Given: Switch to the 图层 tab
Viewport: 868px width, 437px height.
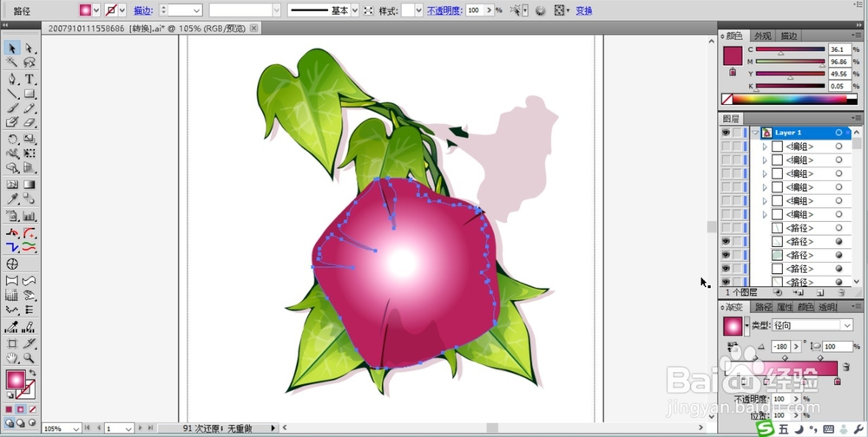Looking at the screenshot, I should coord(731,119).
